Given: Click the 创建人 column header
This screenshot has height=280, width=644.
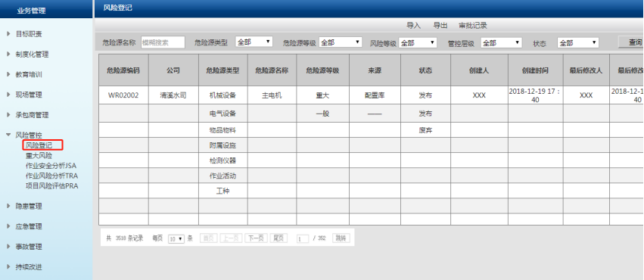Looking at the screenshot, I should [x=479, y=70].
